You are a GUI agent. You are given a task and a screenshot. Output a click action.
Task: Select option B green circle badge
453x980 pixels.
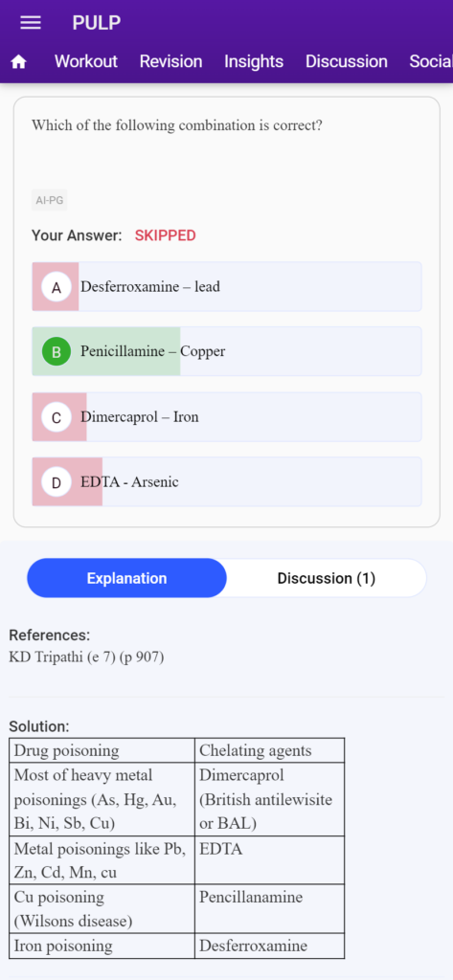coord(57,352)
